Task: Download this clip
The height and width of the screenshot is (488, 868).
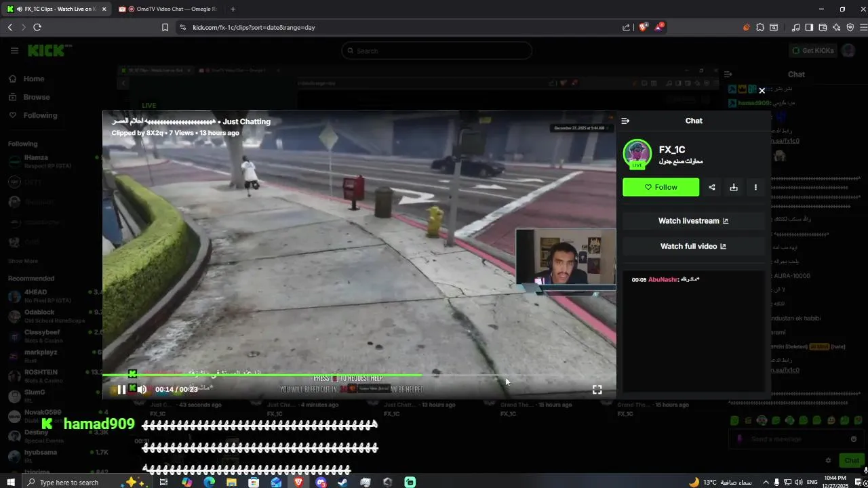Action: (734, 187)
